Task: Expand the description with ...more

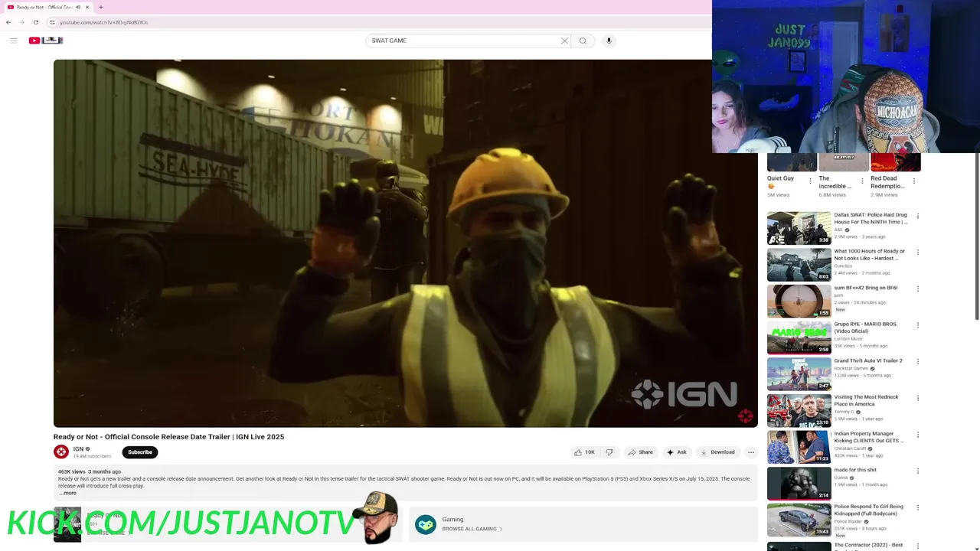Action: (x=68, y=493)
